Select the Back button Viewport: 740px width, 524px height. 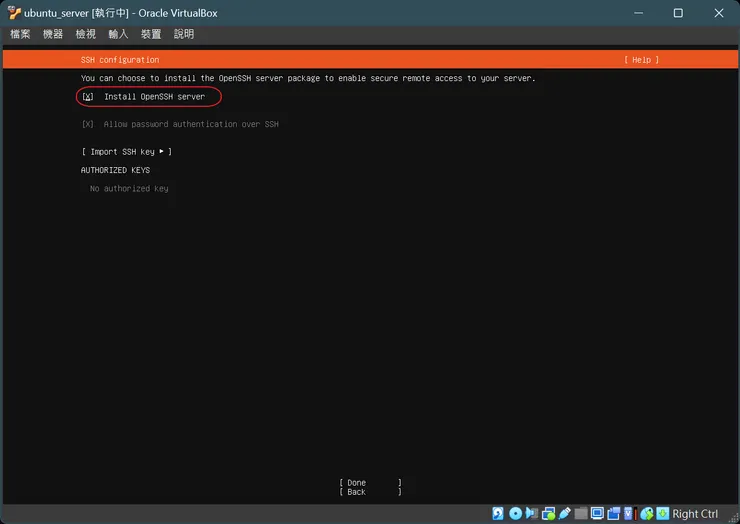(370, 492)
